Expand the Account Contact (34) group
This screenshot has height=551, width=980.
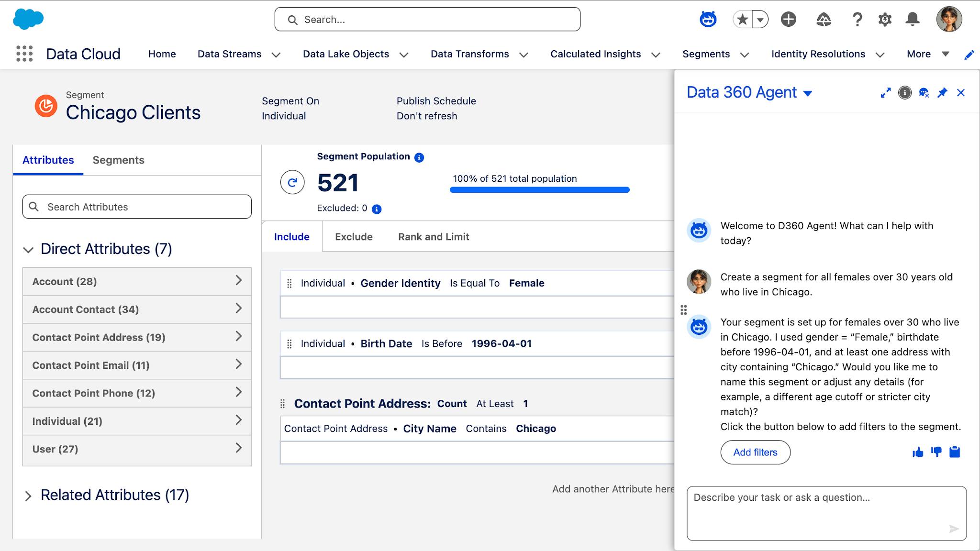(x=137, y=309)
